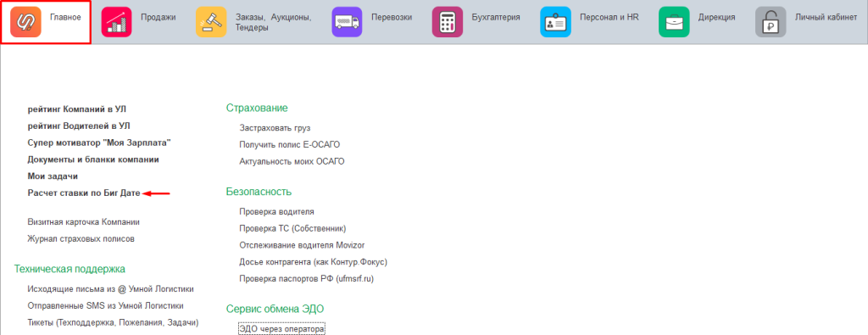Click the Продажи chart icon

(x=116, y=22)
